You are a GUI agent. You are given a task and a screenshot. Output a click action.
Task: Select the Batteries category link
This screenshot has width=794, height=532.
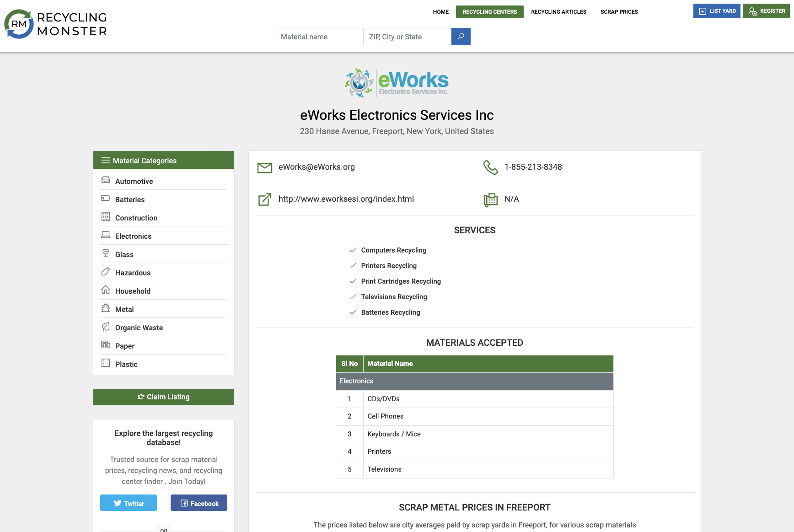pyautogui.click(x=130, y=199)
